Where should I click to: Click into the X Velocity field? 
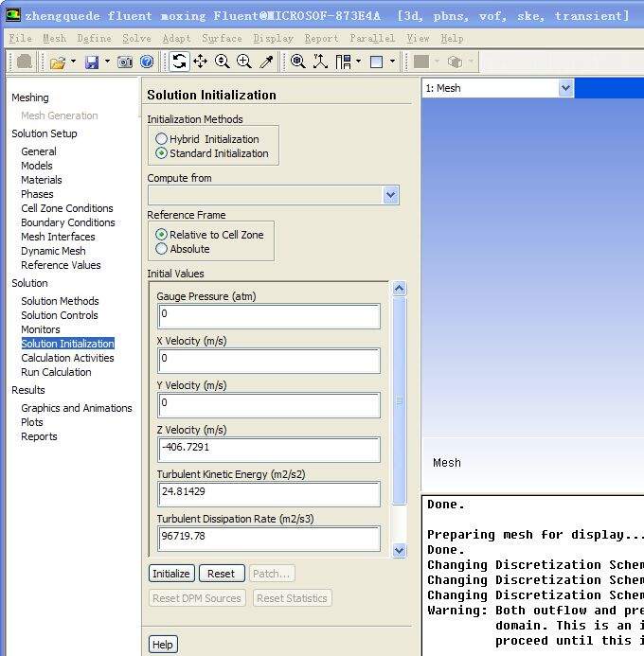point(269,361)
